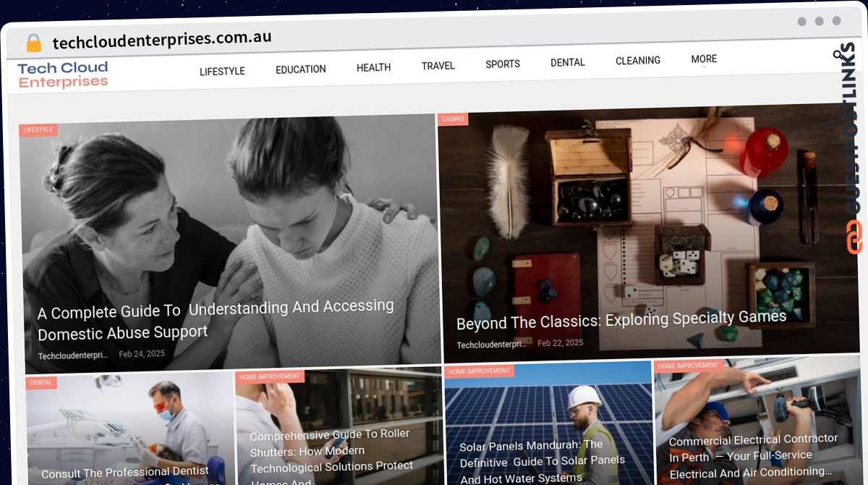Open Beyond The Classics Specialty Games article
Viewport: 868px width, 485px height.
pyautogui.click(x=621, y=319)
